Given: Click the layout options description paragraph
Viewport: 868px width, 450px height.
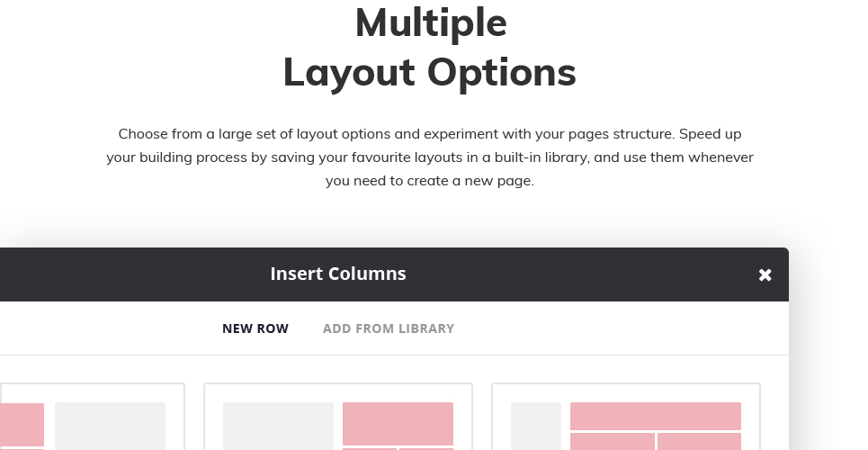Looking at the screenshot, I should pyautogui.click(x=430, y=157).
